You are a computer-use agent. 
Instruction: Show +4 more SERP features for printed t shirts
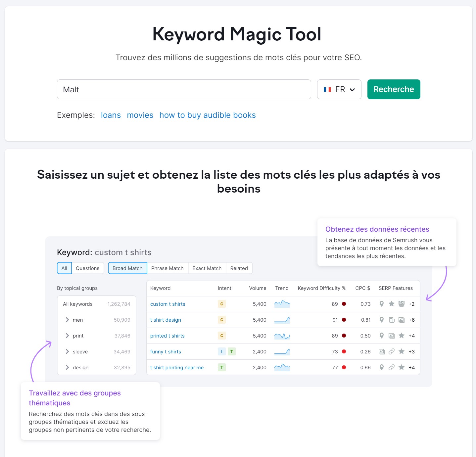click(x=411, y=336)
